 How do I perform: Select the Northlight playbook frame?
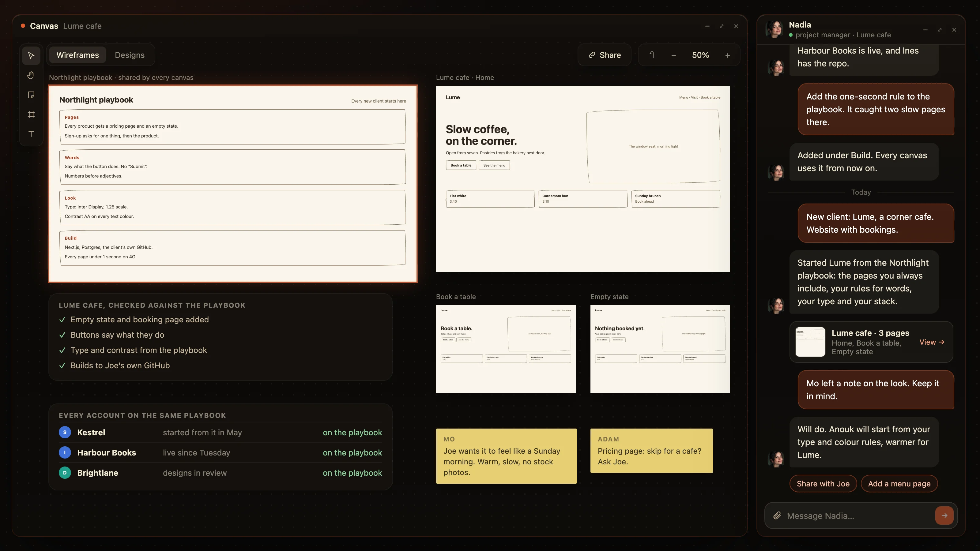[x=233, y=184]
